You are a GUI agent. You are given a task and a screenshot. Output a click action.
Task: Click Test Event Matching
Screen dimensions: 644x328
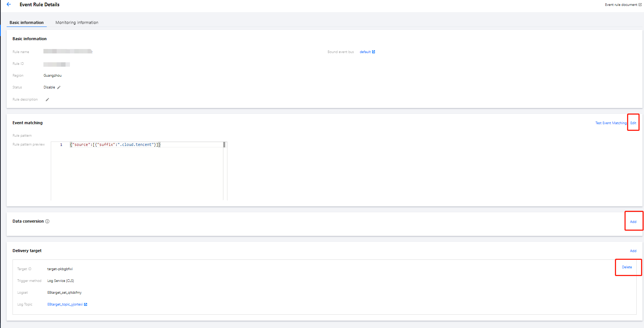coord(611,123)
